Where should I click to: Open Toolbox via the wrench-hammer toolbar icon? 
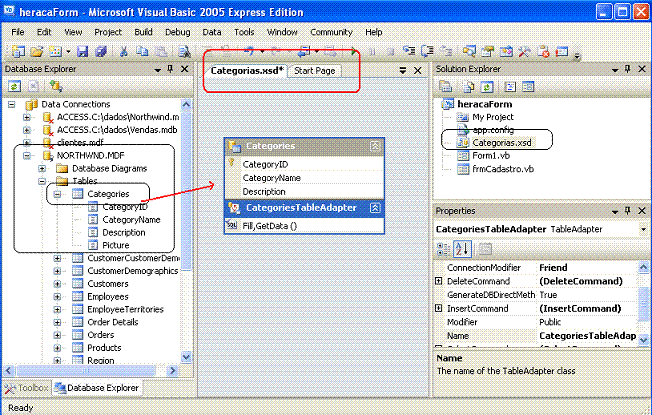[x=524, y=52]
